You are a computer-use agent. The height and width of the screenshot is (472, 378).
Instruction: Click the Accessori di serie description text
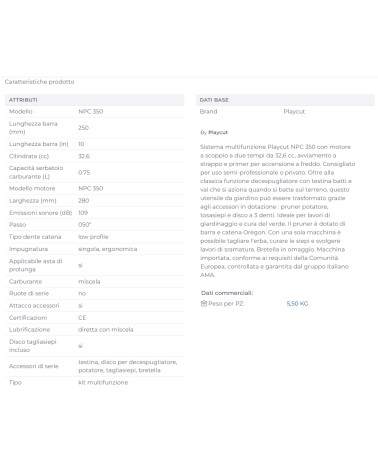click(127, 366)
